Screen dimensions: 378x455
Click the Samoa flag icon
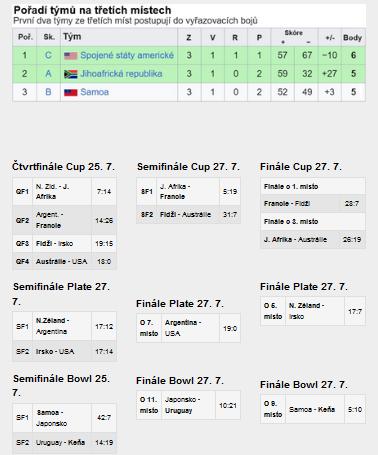(71, 92)
